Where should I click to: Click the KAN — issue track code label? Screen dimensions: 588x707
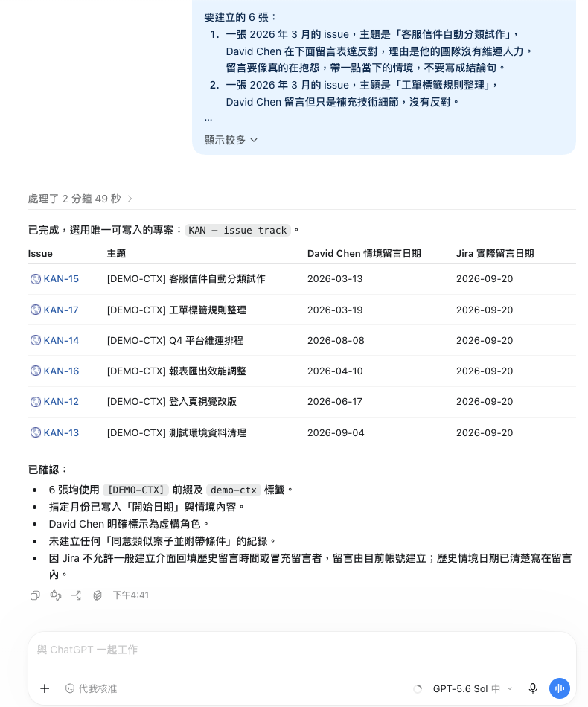coord(237,231)
